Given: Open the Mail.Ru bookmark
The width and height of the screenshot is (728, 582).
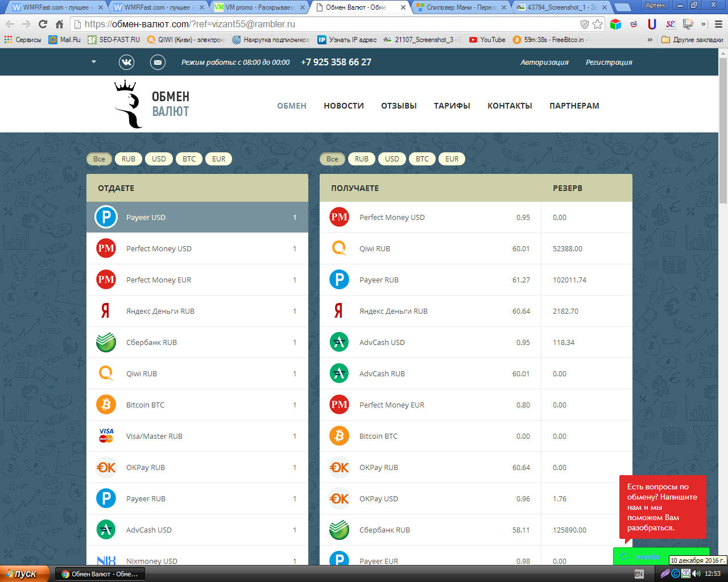Looking at the screenshot, I should (x=65, y=40).
